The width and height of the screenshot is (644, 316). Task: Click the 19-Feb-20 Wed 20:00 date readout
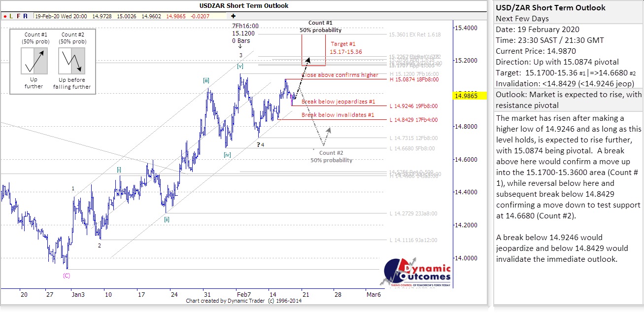click(61, 16)
